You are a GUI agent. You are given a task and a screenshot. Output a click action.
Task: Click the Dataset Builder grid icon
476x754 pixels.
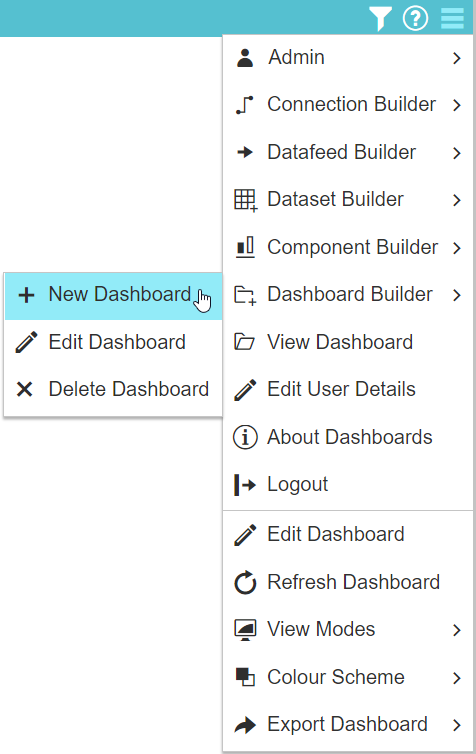(x=245, y=200)
